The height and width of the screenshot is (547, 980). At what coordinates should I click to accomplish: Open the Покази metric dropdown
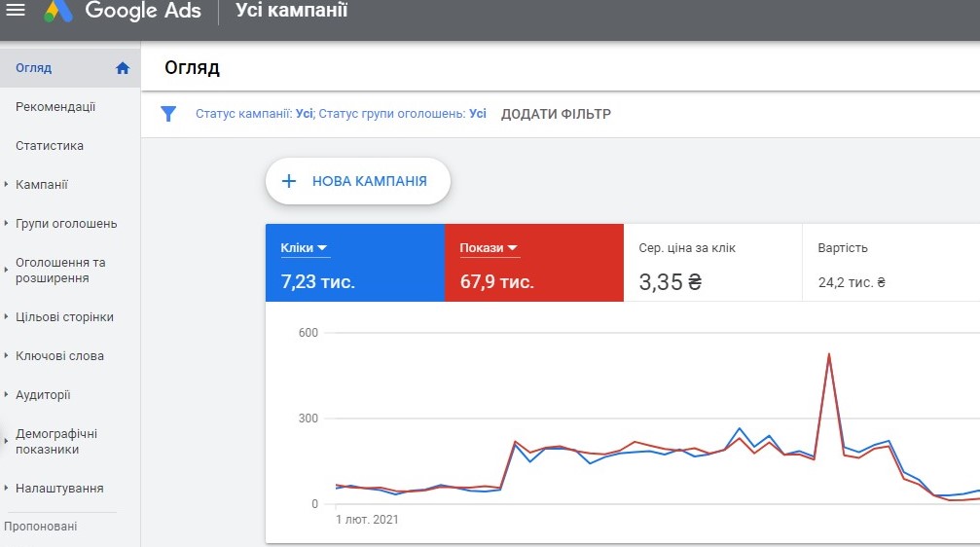click(512, 248)
